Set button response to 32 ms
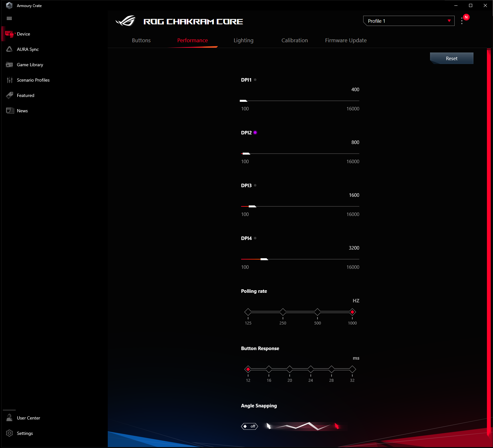 coord(352,369)
